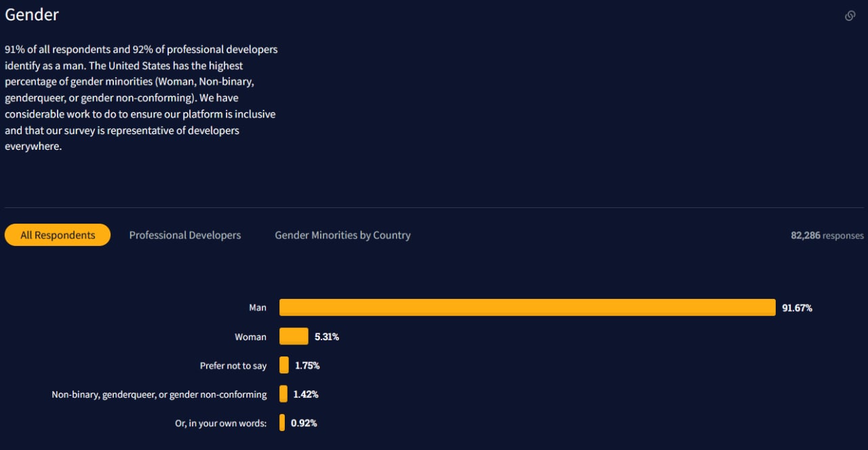
Task: Click the Non-binary, genderqueer bar
Action: pos(283,394)
